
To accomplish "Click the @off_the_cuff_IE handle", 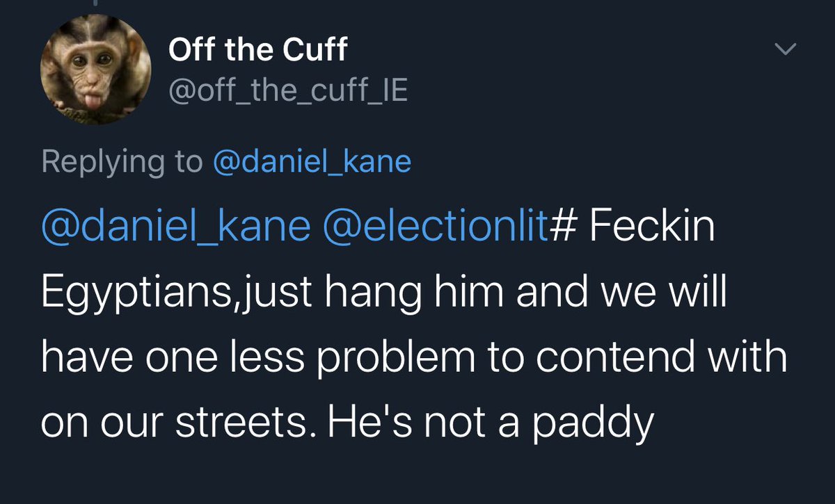I will [x=288, y=90].
